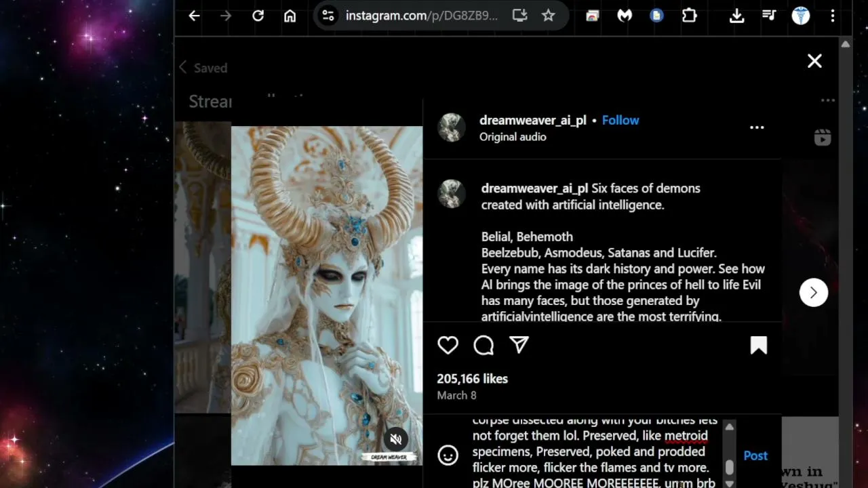Go back to the previous browser page
The image size is (868, 488).
coord(194,16)
